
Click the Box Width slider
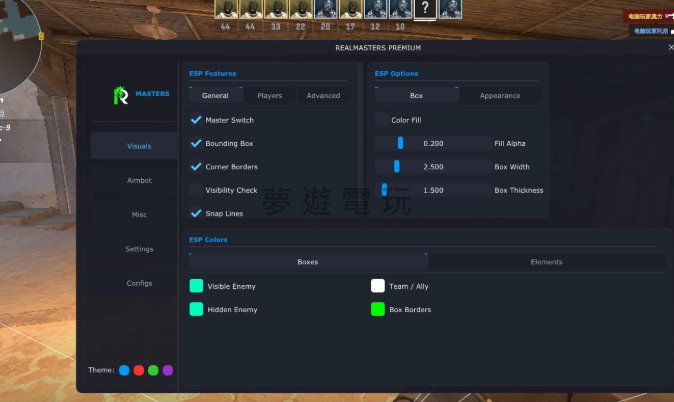click(432, 167)
